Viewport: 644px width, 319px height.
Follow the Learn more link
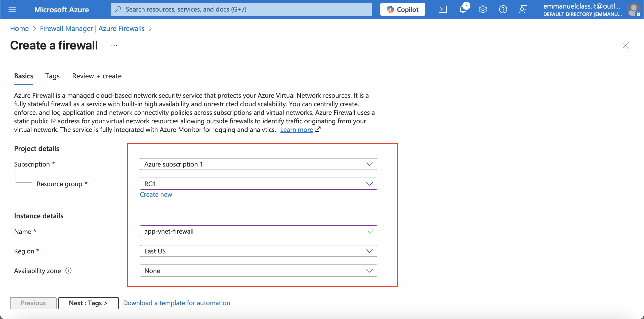click(x=297, y=130)
